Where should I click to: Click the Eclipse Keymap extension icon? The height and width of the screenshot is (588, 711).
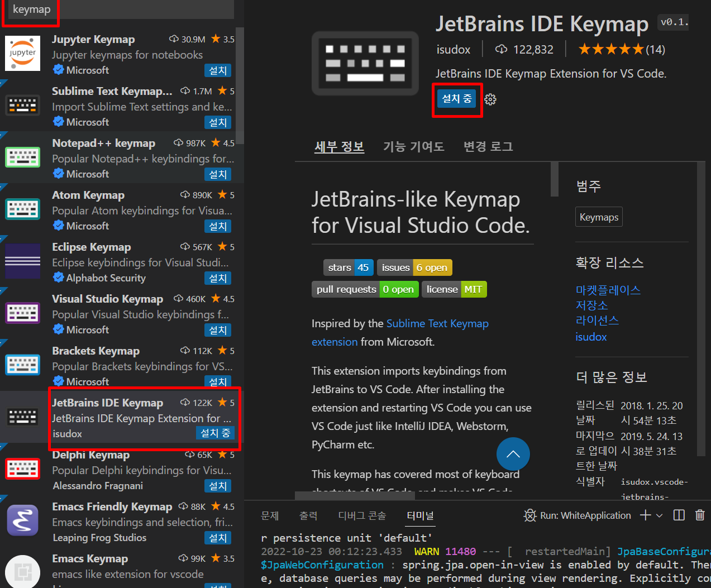click(23, 261)
